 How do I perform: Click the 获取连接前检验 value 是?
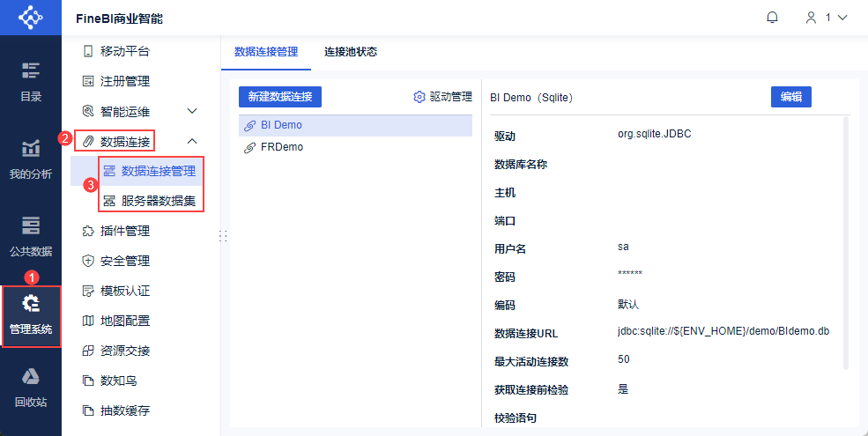tap(623, 389)
